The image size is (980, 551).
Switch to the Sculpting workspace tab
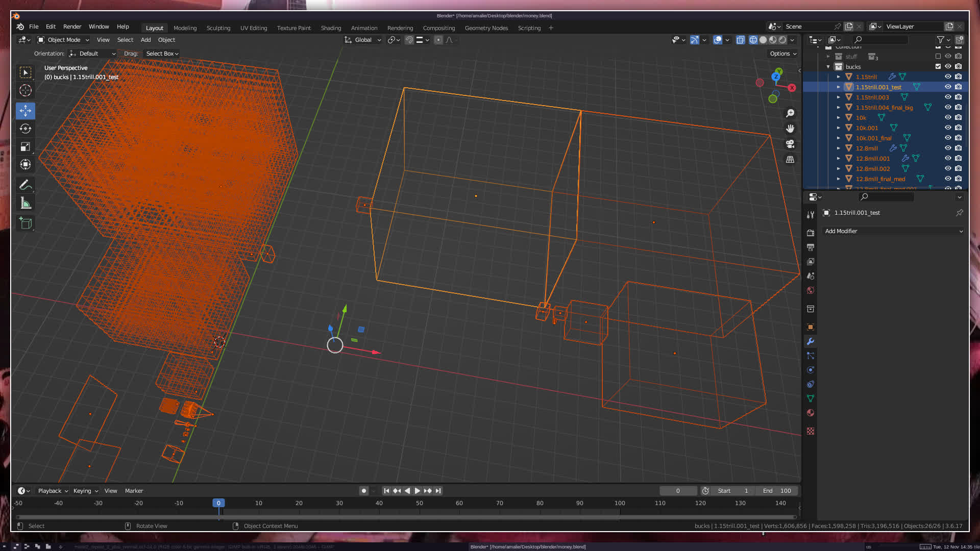pyautogui.click(x=218, y=28)
